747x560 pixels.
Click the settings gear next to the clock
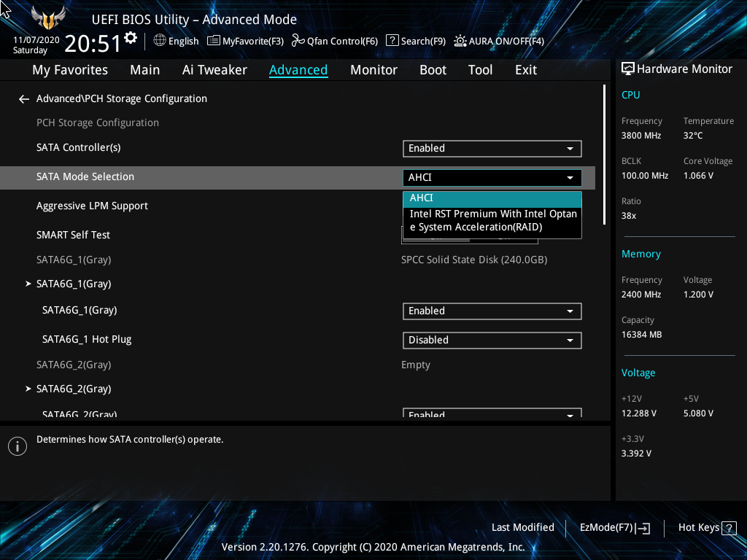pos(131,38)
